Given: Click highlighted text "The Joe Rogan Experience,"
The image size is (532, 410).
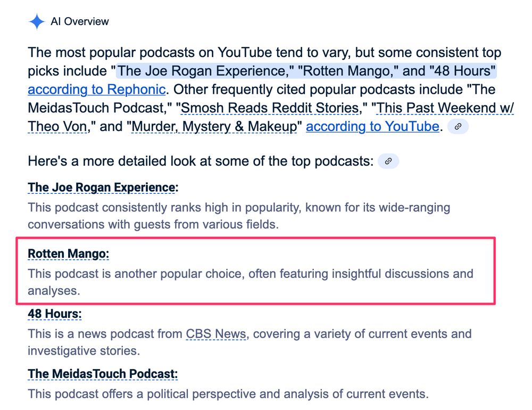Looking at the screenshot, I should click(x=205, y=71).
